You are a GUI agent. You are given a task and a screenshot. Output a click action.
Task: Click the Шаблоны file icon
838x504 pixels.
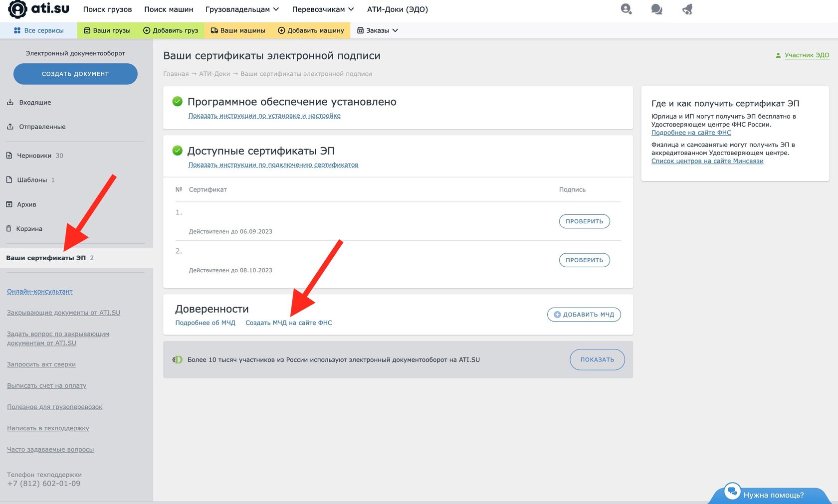[9, 179]
